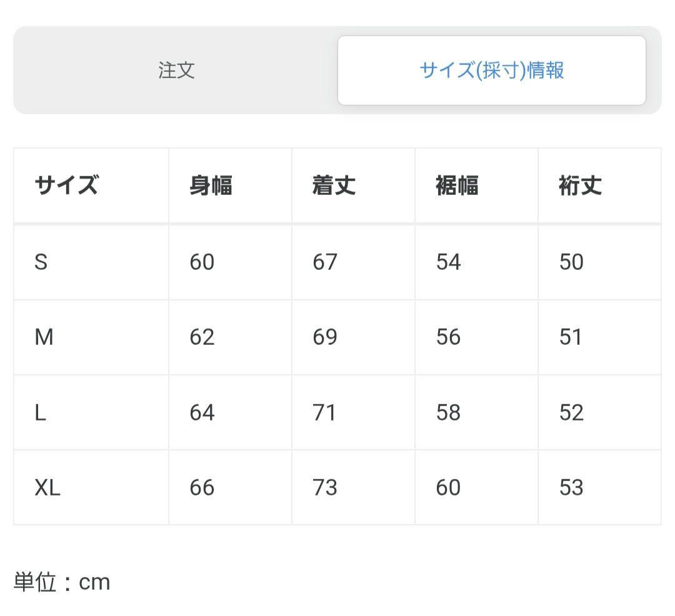Select the M size row label
This screenshot has width=675, height=616.
[42, 337]
